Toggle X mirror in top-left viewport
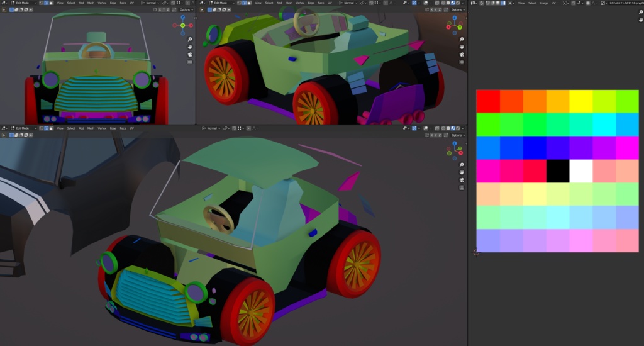Screen dimensions: 644x346 click(160, 9)
